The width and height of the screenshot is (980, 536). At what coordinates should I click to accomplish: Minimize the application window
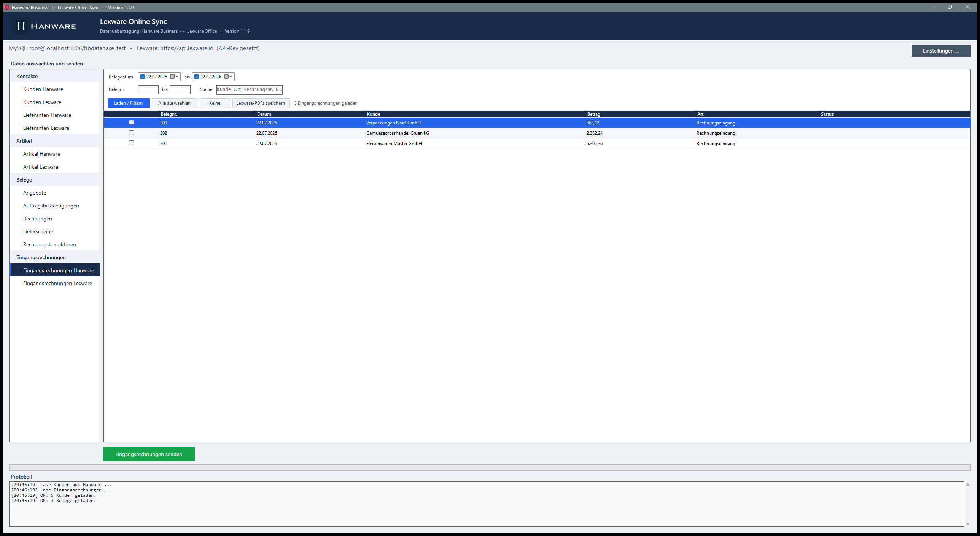[x=933, y=7]
